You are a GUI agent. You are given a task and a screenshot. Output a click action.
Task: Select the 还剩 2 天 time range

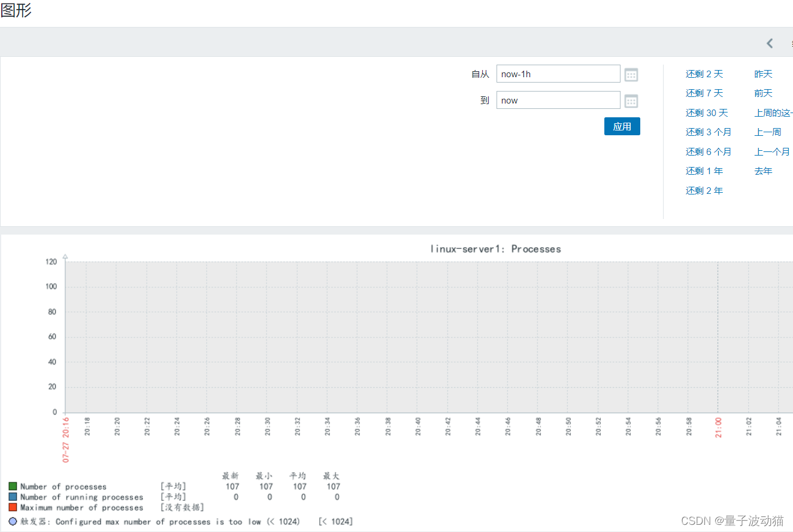click(x=704, y=74)
